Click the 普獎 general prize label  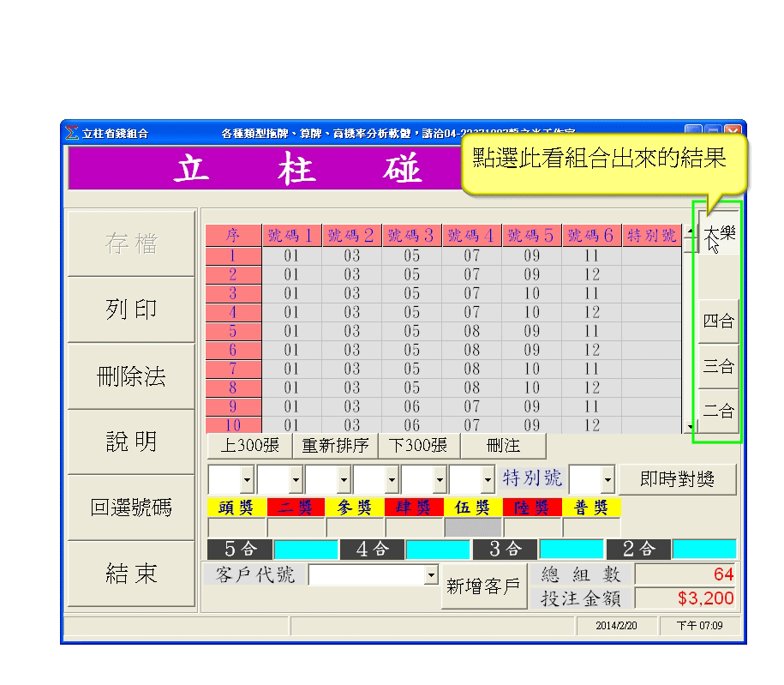click(x=591, y=508)
